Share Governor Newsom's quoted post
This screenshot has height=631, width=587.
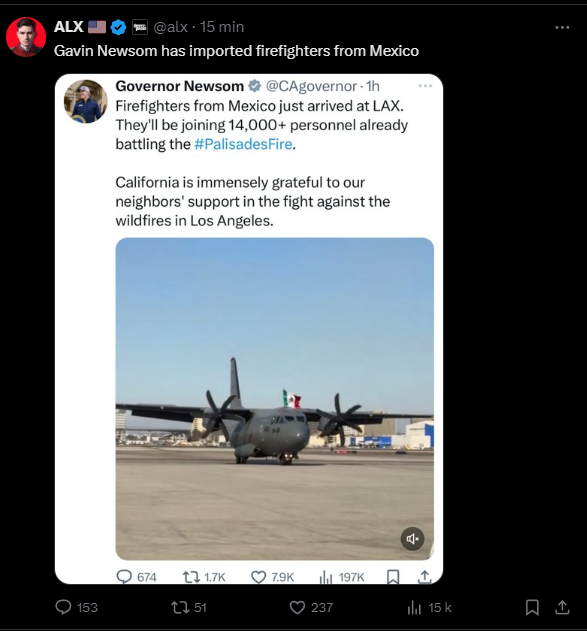coord(424,577)
